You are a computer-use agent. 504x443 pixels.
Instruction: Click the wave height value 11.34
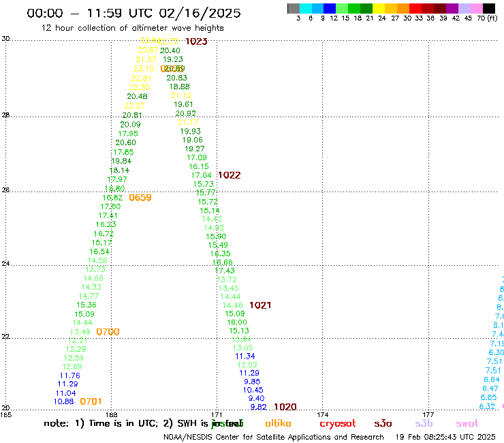(x=245, y=356)
